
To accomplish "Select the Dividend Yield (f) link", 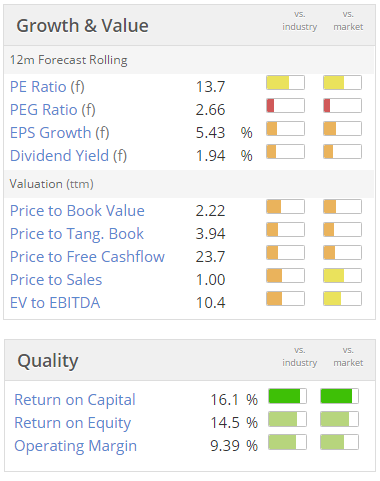I will tap(68, 156).
